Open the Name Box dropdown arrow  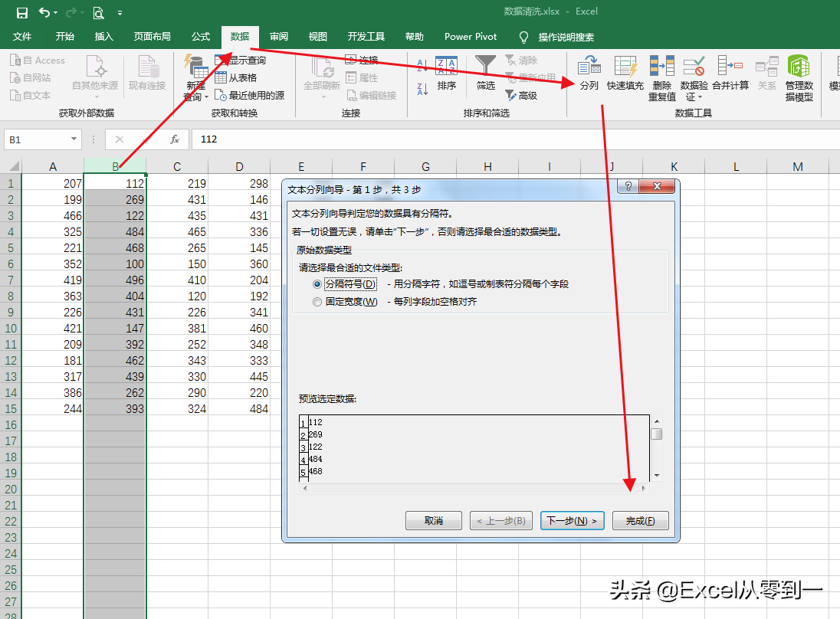click(74, 139)
